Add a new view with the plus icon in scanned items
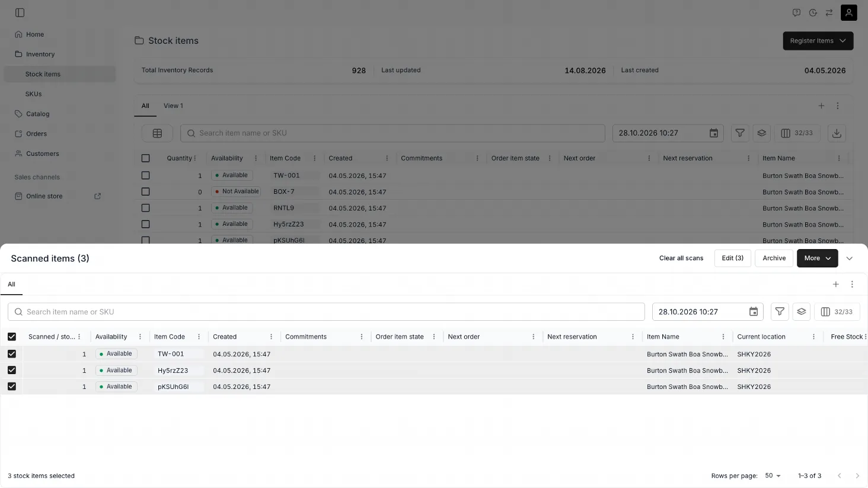 (x=836, y=285)
